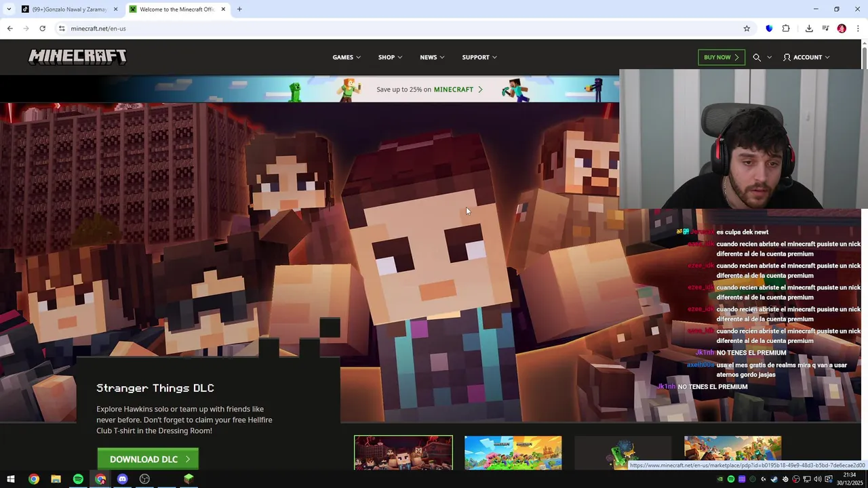The height and width of the screenshot is (488, 868).
Task: Click the Download DLC button
Action: (x=148, y=459)
